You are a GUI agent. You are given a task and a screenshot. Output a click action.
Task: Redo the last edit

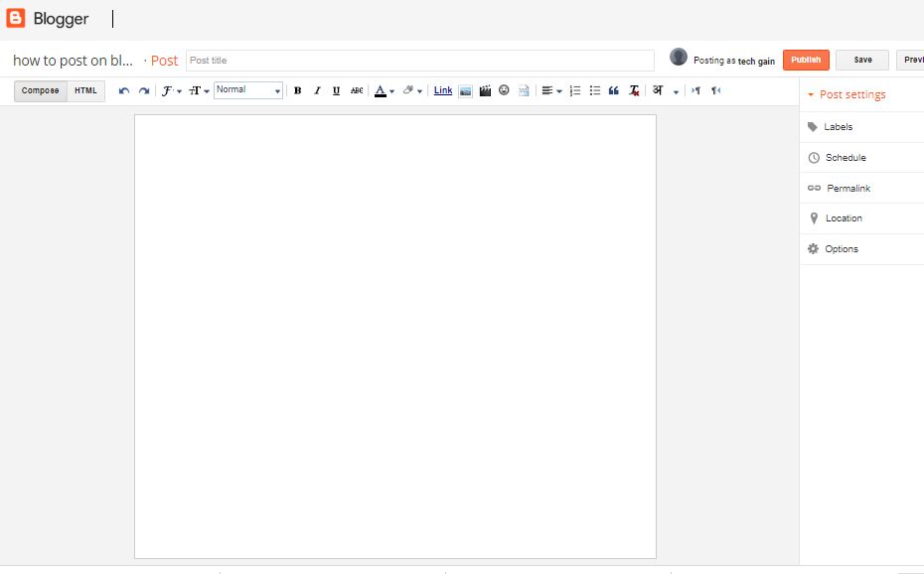click(142, 90)
